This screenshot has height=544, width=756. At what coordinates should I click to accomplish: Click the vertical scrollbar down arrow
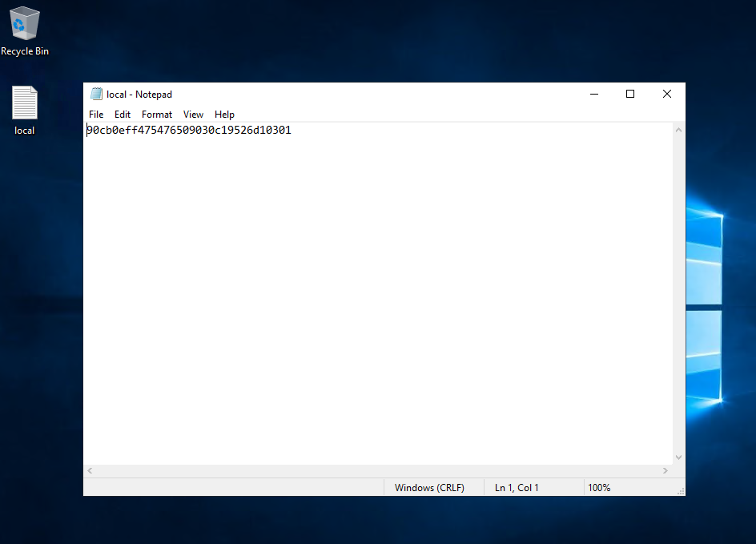click(x=678, y=457)
